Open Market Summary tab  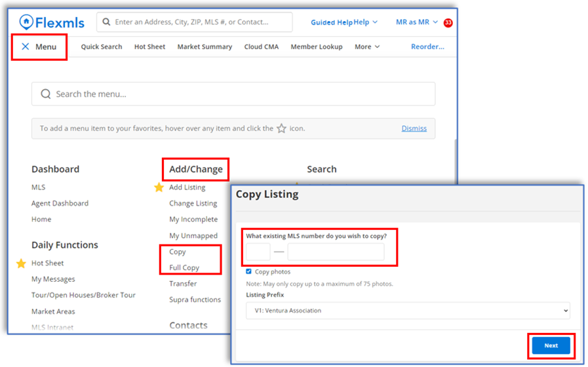[205, 47]
